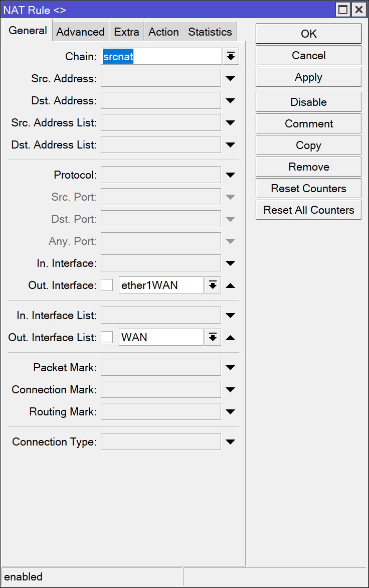369x588 pixels.
Task: Switch to the Action tab
Action: point(163,32)
